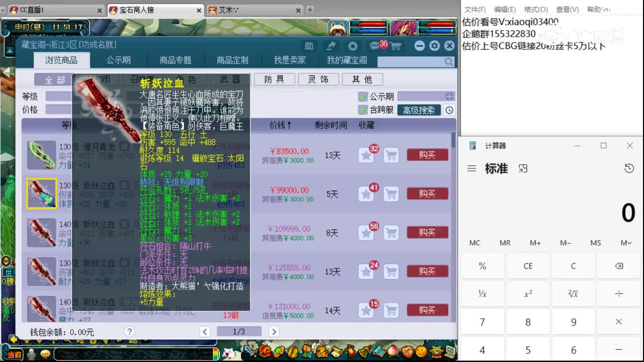Click the microphone icon in game chat bar
644x362 pixels.
pos(31,354)
